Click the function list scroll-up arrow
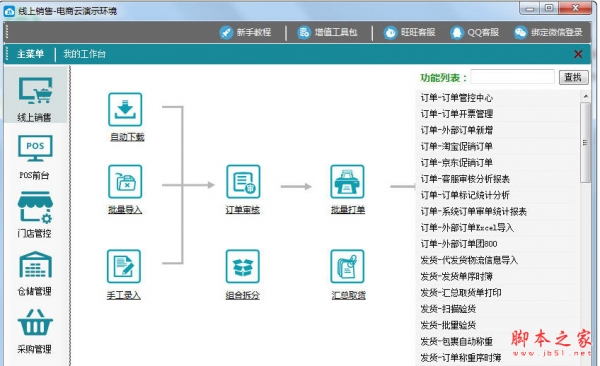 coord(585,96)
